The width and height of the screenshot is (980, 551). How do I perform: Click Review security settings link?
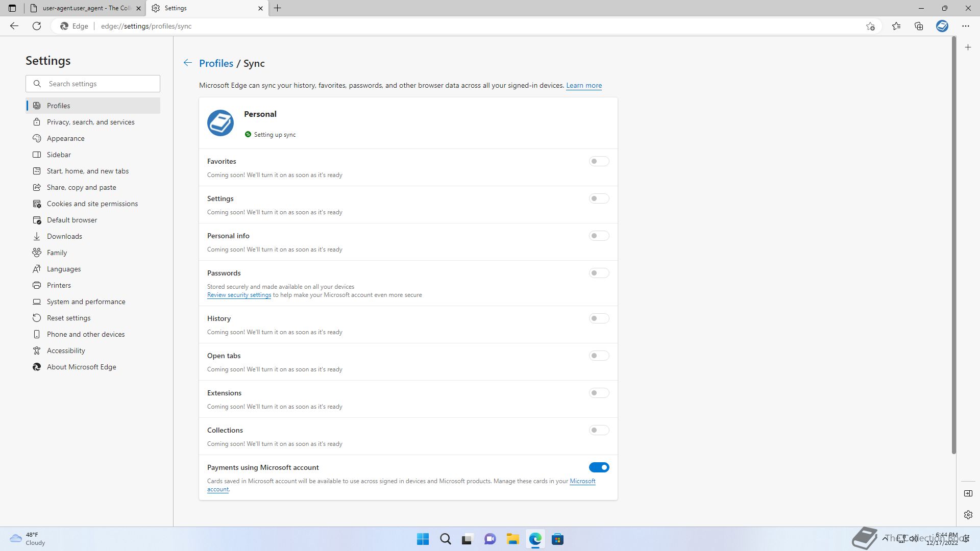pyautogui.click(x=239, y=295)
